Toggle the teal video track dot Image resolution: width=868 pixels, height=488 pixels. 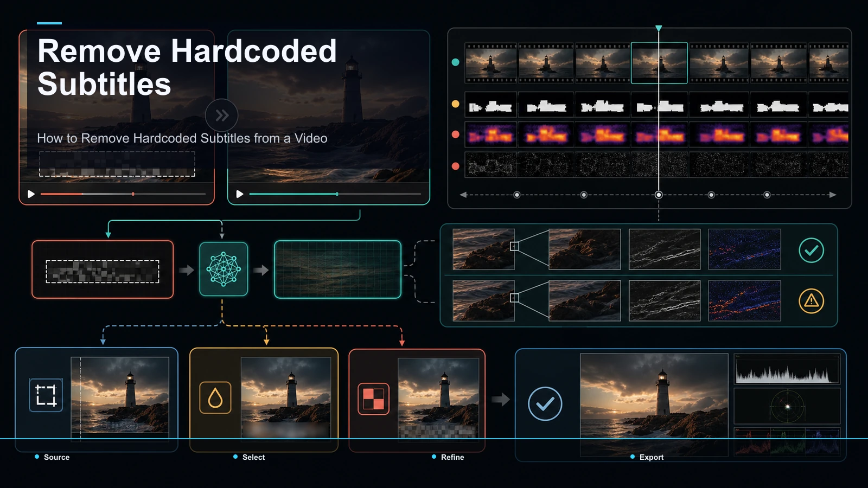456,62
